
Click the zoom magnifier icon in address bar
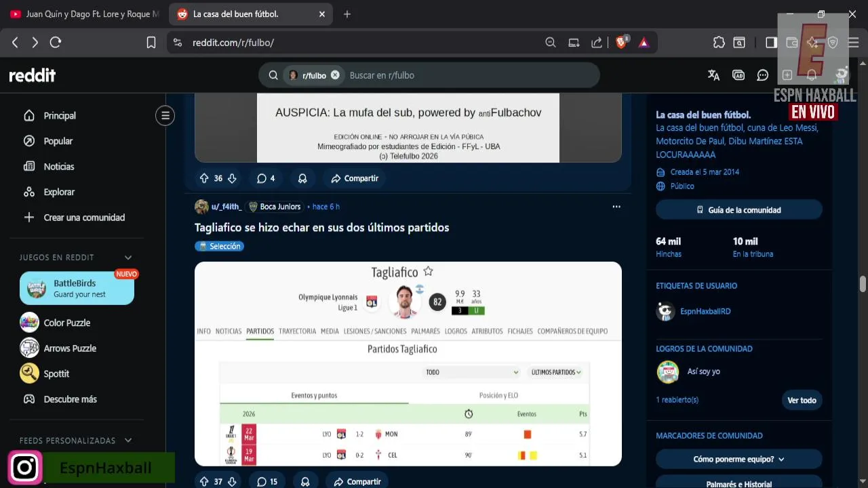(x=551, y=42)
